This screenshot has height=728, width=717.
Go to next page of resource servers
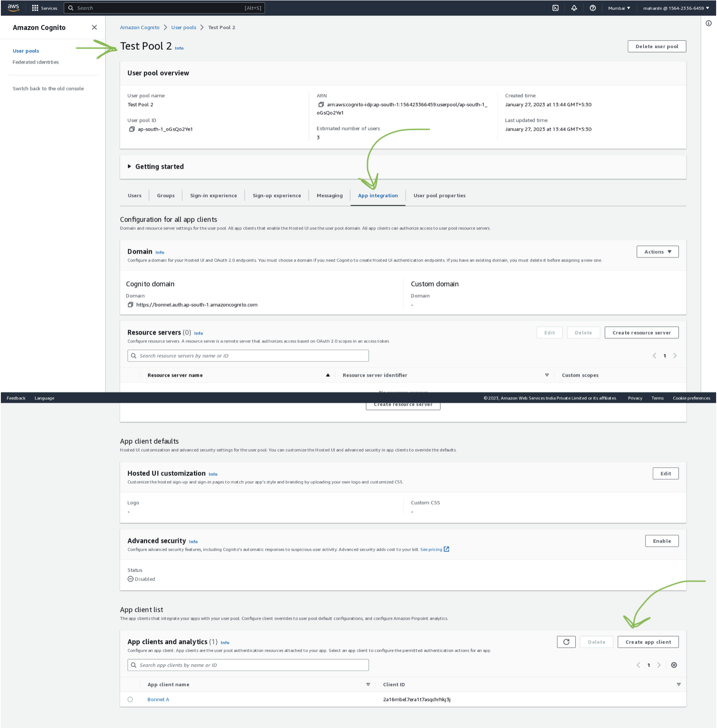click(675, 356)
